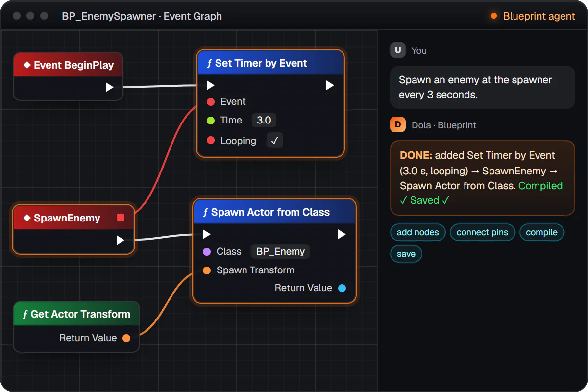Click the Dola agent avatar
The height and width of the screenshot is (392, 588).
click(x=397, y=125)
